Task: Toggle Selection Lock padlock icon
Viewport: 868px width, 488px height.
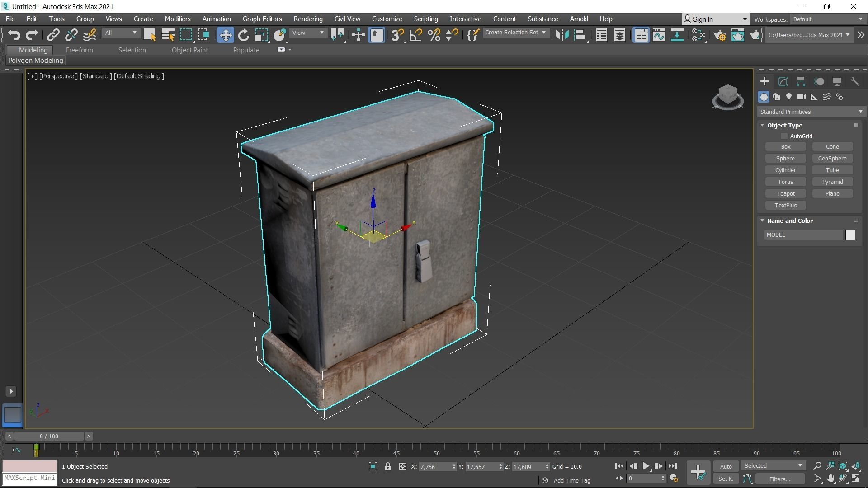Action: [387, 467]
